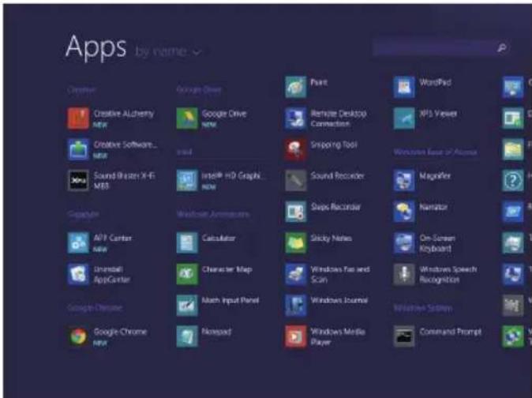Open the Math Input Panel icon
The width and height of the screenshot is (532, 398).
tap(187, 305)
